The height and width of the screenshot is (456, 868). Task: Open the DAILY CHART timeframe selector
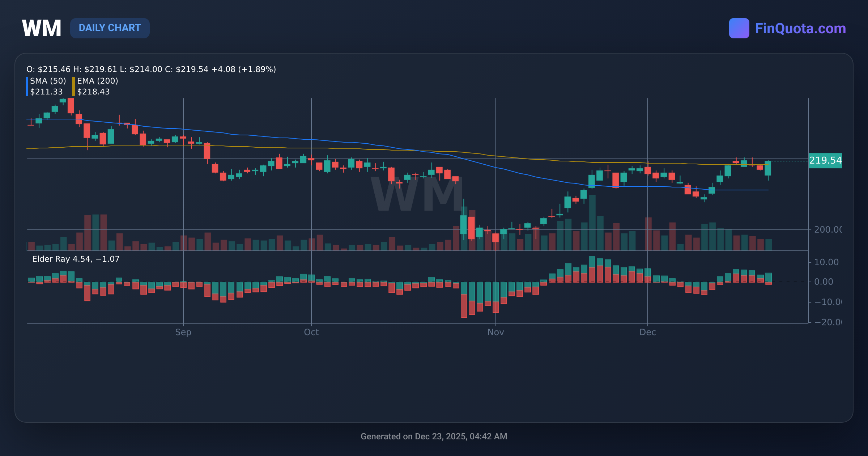coord(110,28)
